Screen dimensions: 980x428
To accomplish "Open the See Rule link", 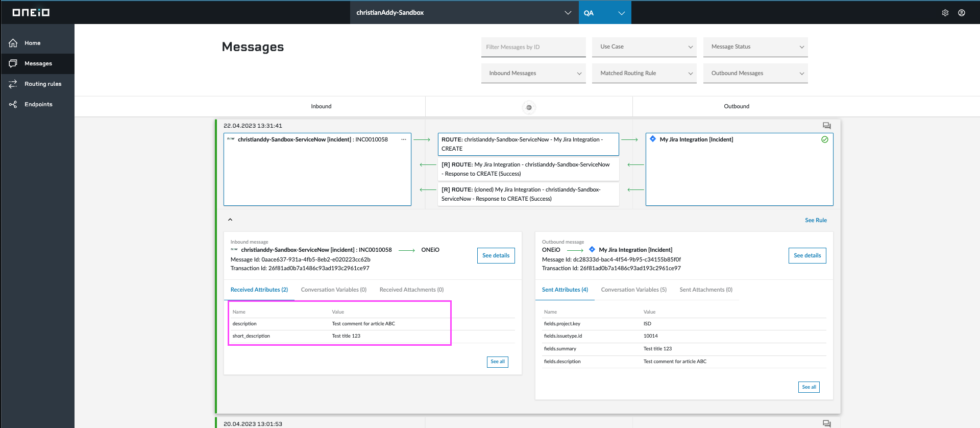I will (x=816, y=220).
